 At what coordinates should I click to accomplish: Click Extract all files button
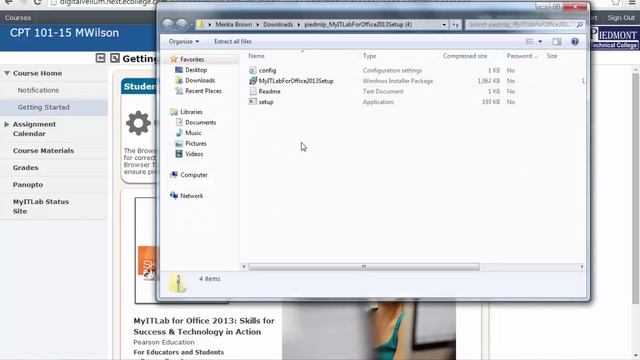point(233,42)
